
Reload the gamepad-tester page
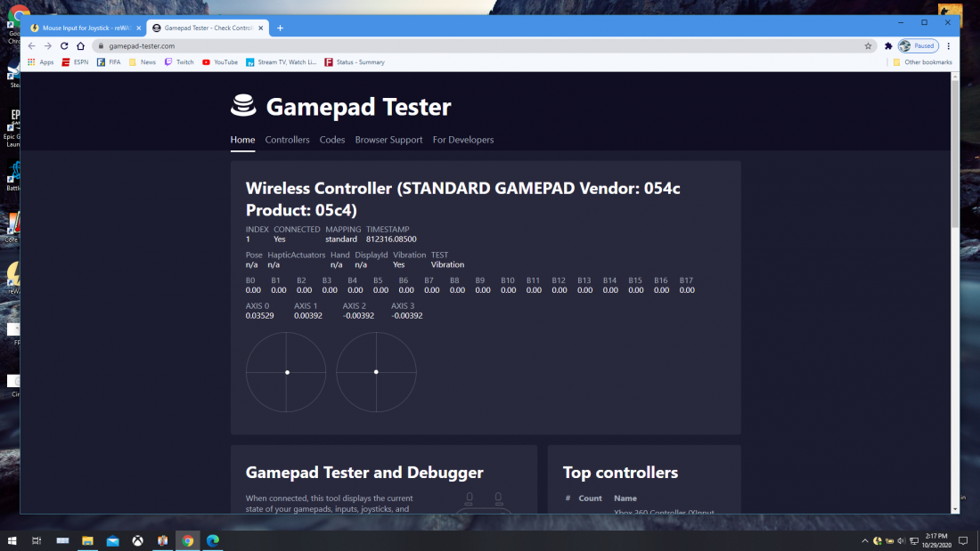(64, 45)
